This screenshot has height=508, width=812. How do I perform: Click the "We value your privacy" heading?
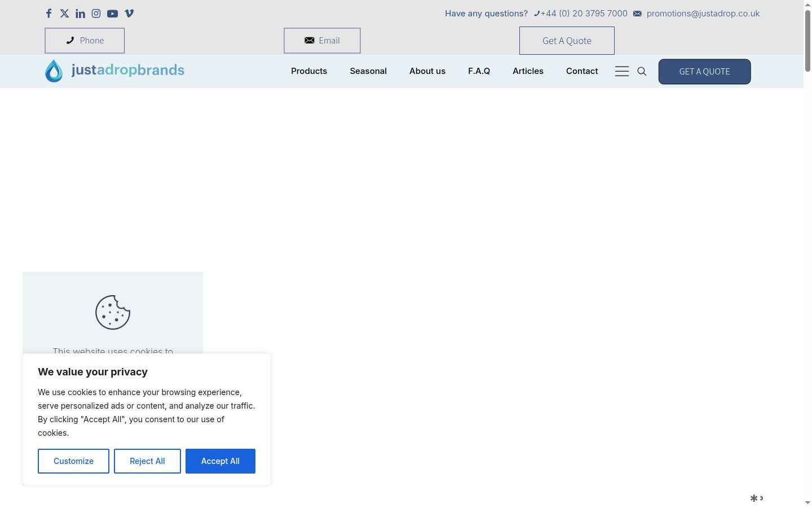[x=92, y=372]
